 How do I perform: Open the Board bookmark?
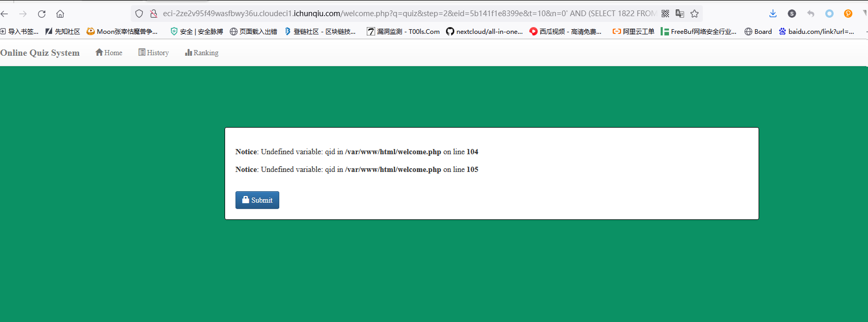[758, 31]
